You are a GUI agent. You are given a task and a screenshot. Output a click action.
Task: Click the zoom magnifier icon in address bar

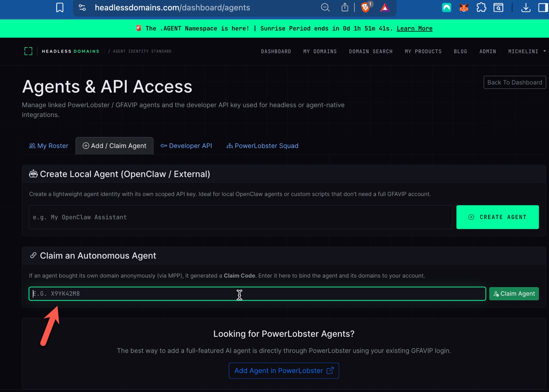pyautogui.click(x=325, y=8)
